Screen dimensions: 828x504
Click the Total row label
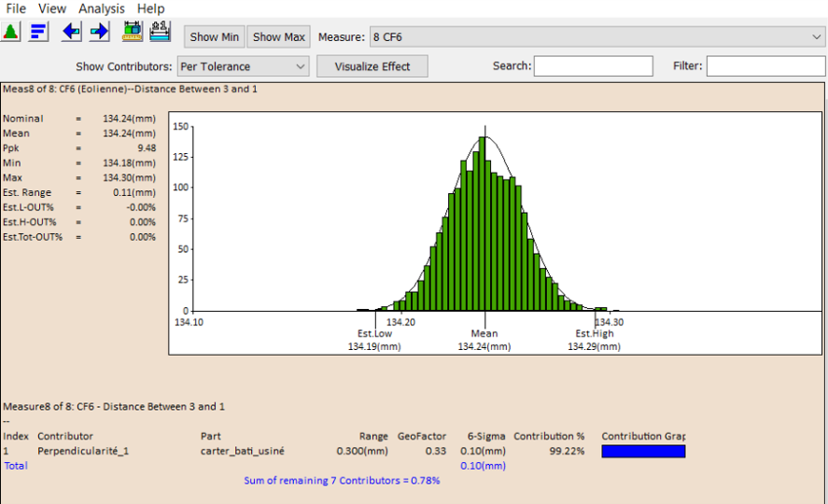16,466
